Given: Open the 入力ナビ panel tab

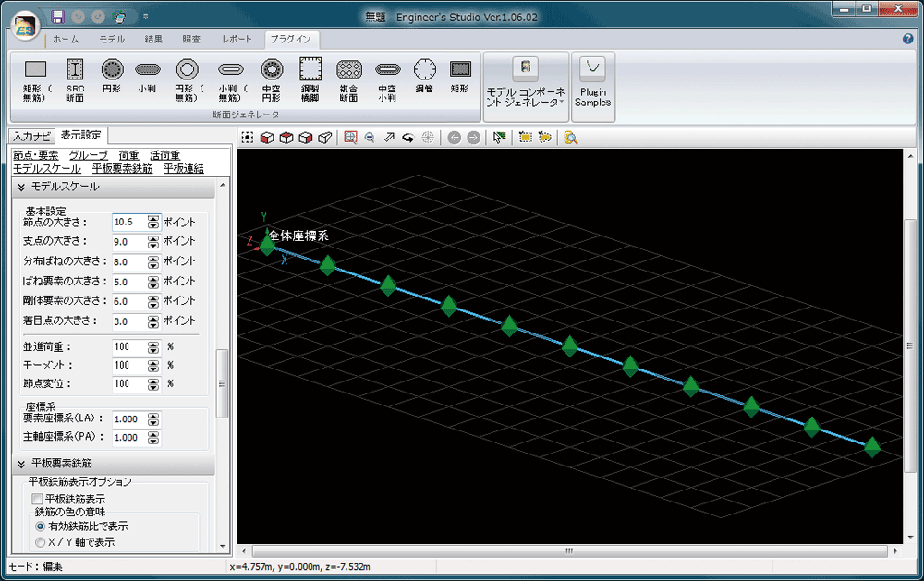Looking at the screenshot, I should click(x=31, y=136).
